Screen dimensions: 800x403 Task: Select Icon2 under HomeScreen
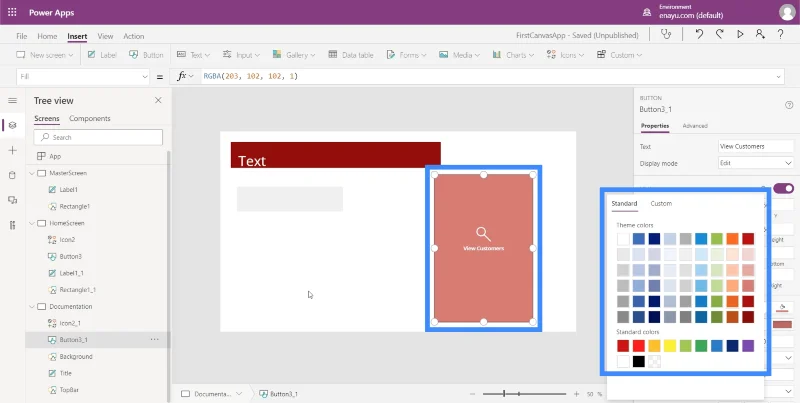pyautogui.click(x=67, y=240)
